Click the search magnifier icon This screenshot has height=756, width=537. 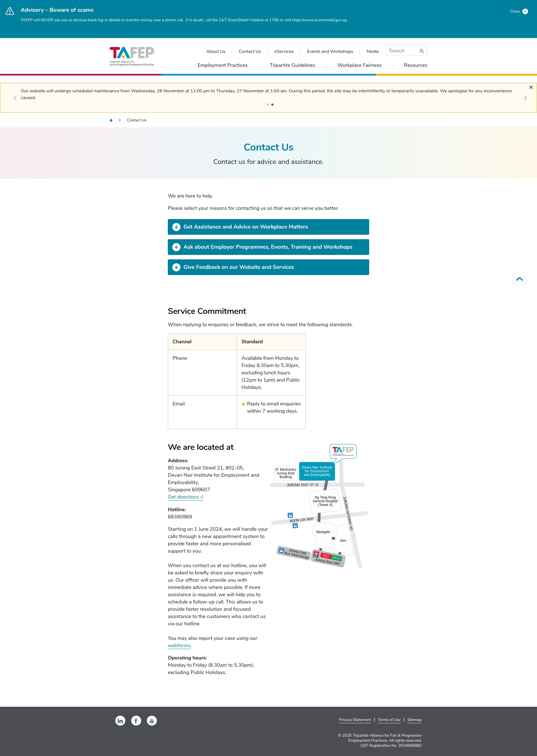click(x=421, y=51)
